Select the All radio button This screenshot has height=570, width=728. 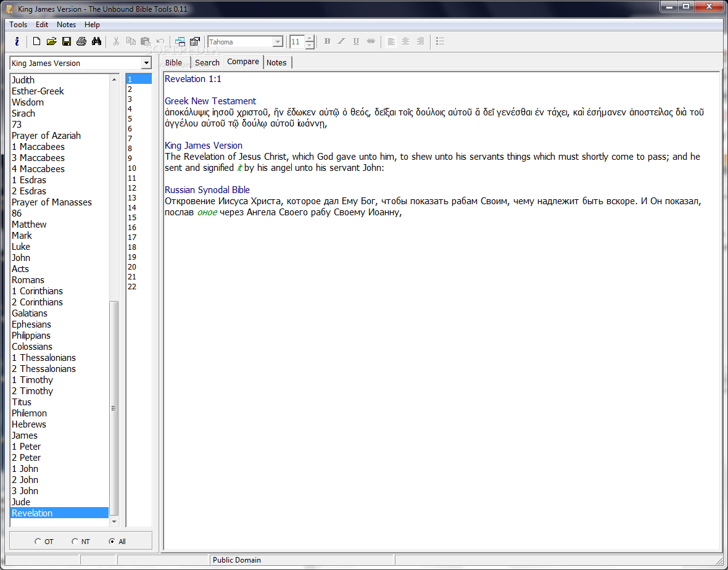point(112,541)
